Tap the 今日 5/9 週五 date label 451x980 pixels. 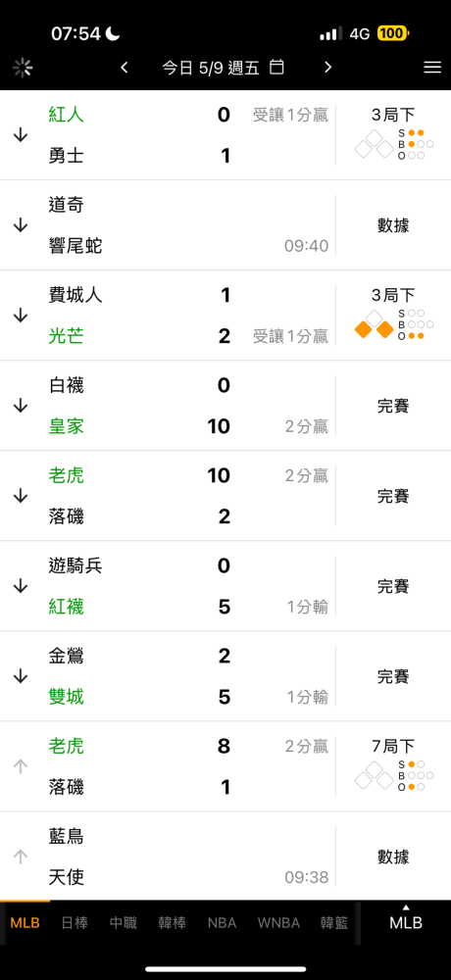coord(211,68)
